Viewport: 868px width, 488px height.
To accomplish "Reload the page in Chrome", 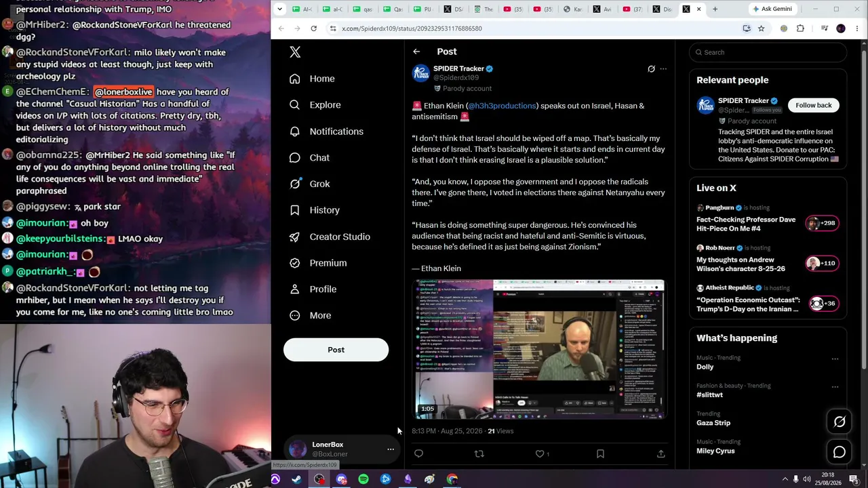I will click(x=313, y=28).
